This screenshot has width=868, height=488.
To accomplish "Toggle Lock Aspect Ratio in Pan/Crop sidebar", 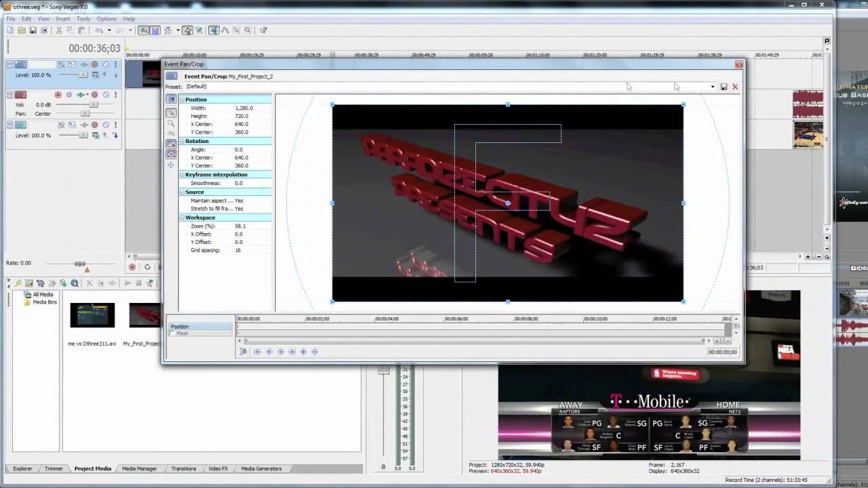I will tap(171, 144).
